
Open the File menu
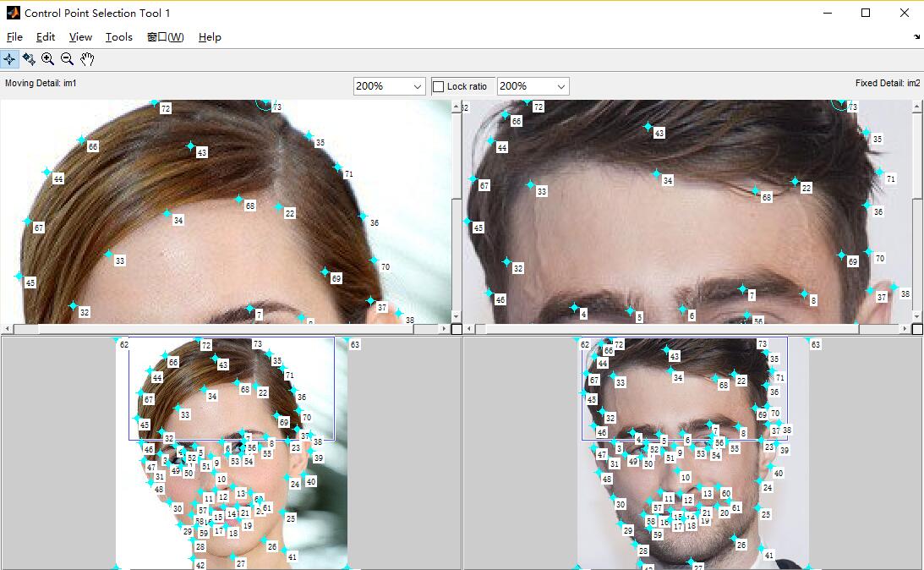pyautogui.click(x=14, y=37)
